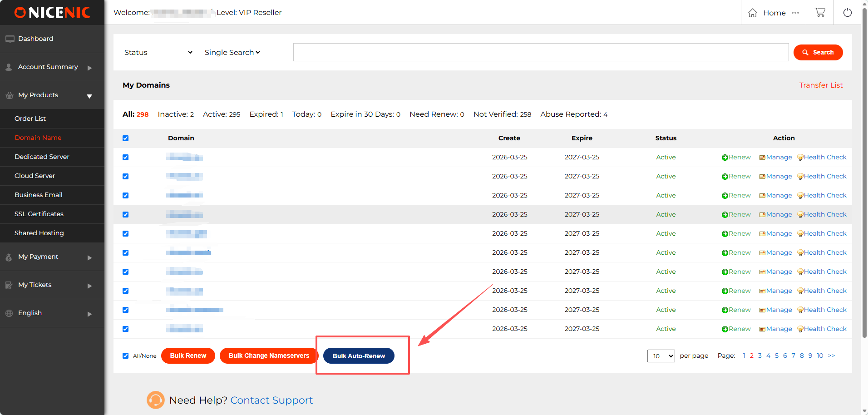Screen dimensions: 868x415
Task: Click the My Payment money bag icon
Action: [x=9, y=257]
